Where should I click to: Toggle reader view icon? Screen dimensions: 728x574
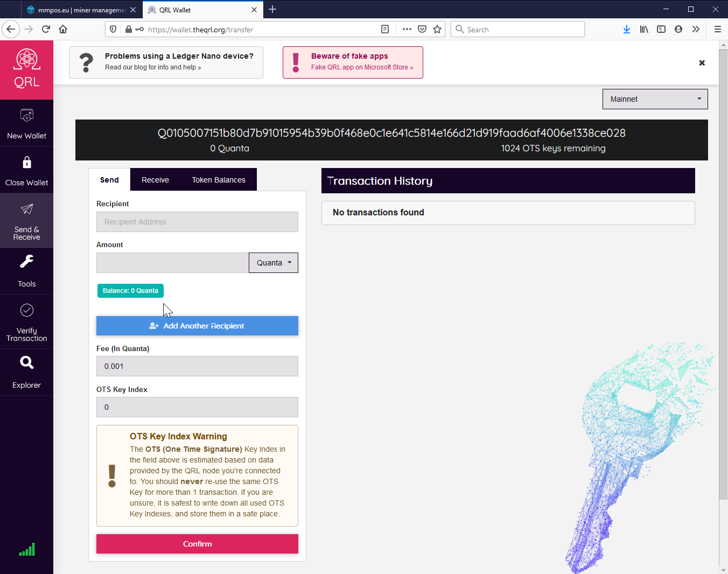click(385, 29)
